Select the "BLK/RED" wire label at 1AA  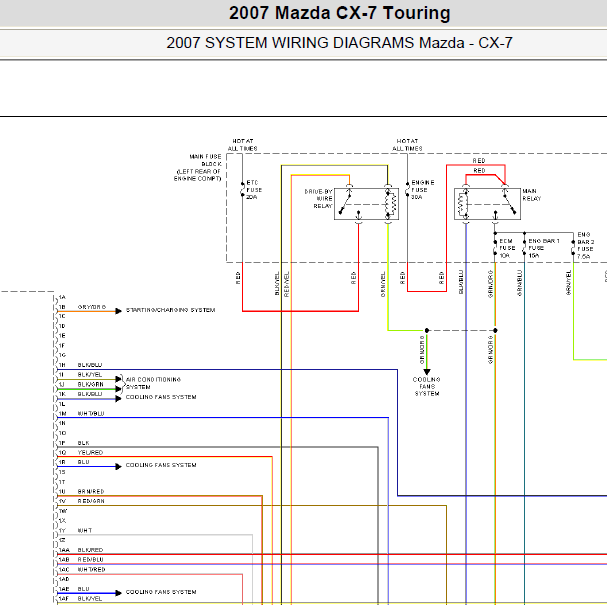pyautogui.click(x=90, y=550)
